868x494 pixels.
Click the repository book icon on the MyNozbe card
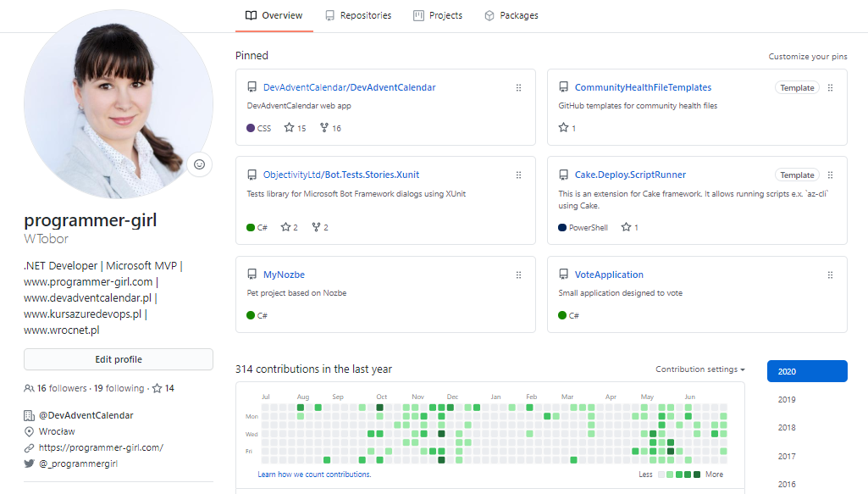[251, 274]
